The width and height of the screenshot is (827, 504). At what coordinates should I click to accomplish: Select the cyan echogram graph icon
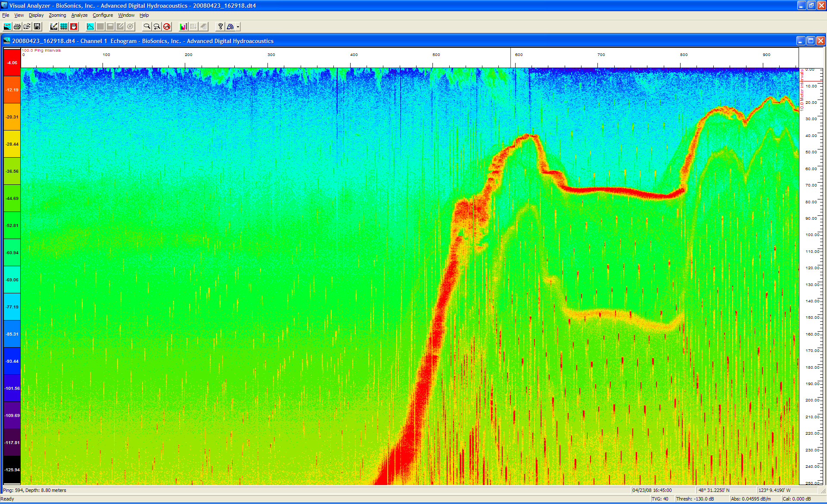(90, 27)
